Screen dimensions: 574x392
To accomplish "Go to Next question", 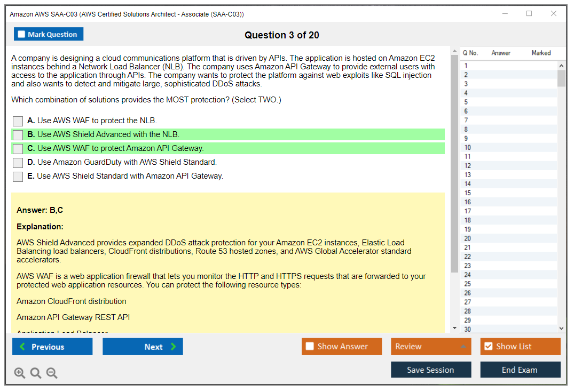I will 143,347.
